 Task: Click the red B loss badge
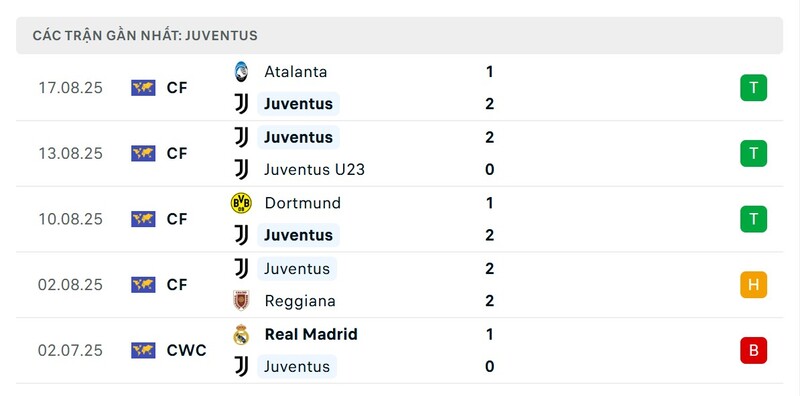[754, 351]
